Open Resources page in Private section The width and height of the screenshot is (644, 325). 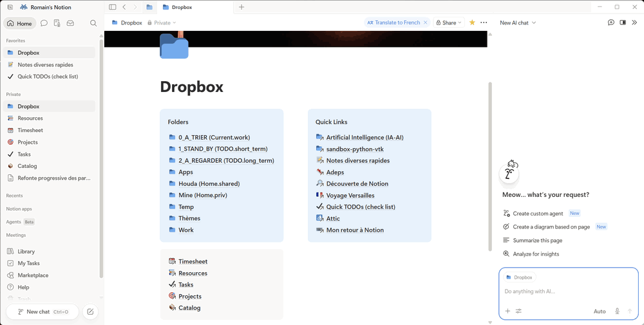tap(50, 118)
